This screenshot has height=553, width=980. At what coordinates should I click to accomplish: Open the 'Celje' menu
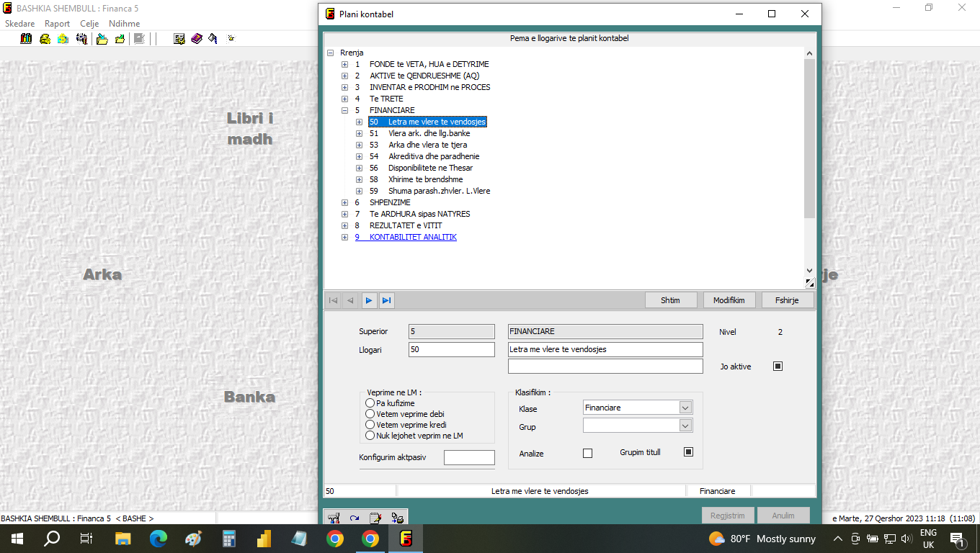tap(89, 24)
